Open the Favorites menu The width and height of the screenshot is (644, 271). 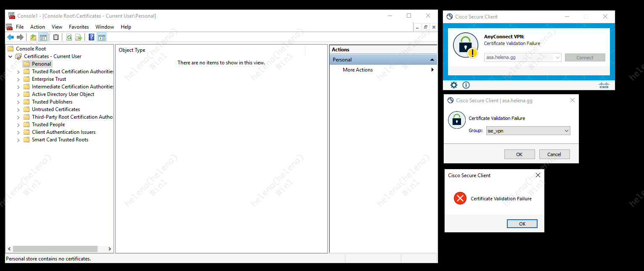tap(79, 27)
